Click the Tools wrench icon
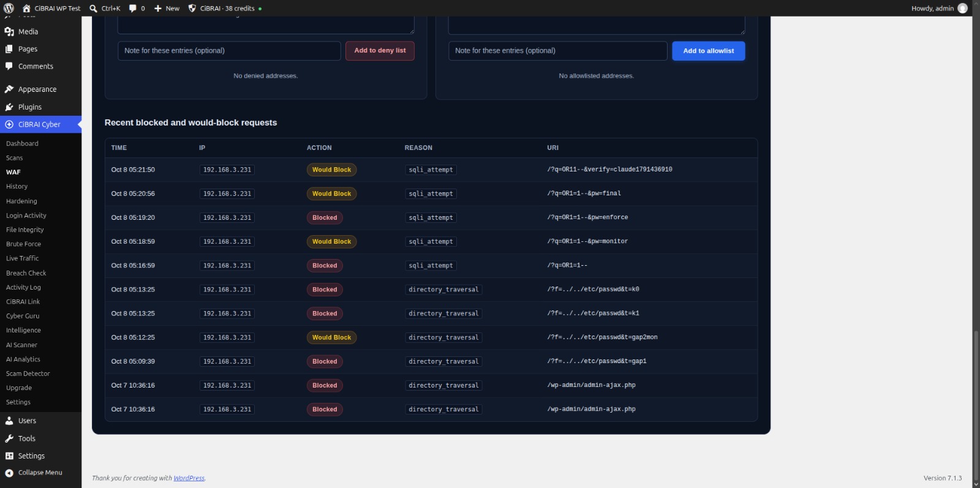 click(9, 438)
